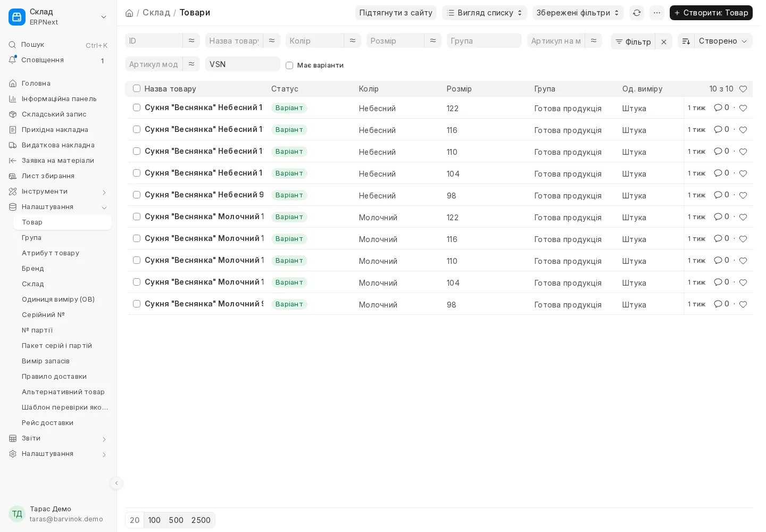Set page size to 100
Viewport: 766px width, 532px height.
coord(154,520)
